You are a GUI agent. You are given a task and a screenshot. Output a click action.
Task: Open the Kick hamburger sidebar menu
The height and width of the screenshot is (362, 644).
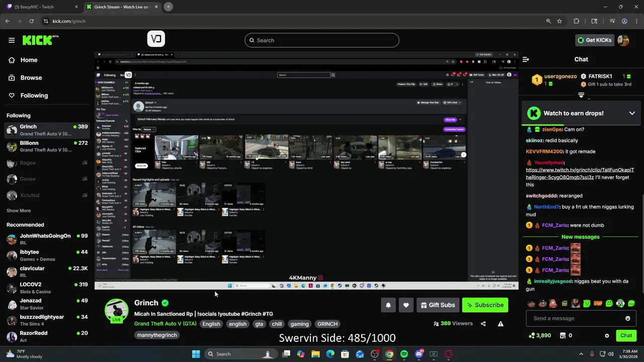click(12, 40)
